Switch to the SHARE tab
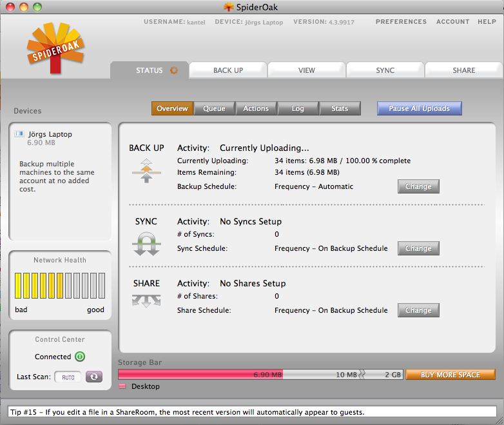The height and width of the screenshot is (425, 504). click(464, 70)
